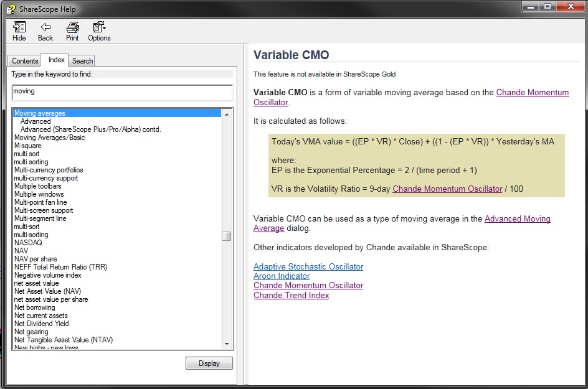Click the index list scrollbar thumb

(x=227, y=236)
